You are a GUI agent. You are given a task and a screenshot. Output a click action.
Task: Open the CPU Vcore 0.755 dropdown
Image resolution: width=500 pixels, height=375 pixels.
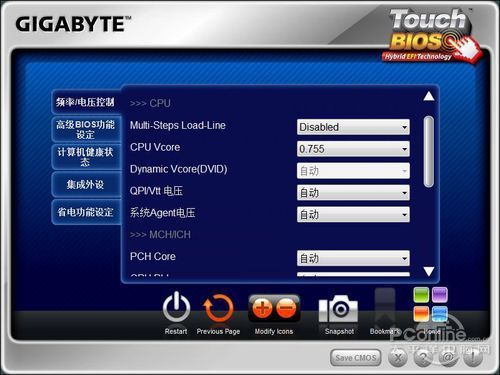tap(353, 149)
